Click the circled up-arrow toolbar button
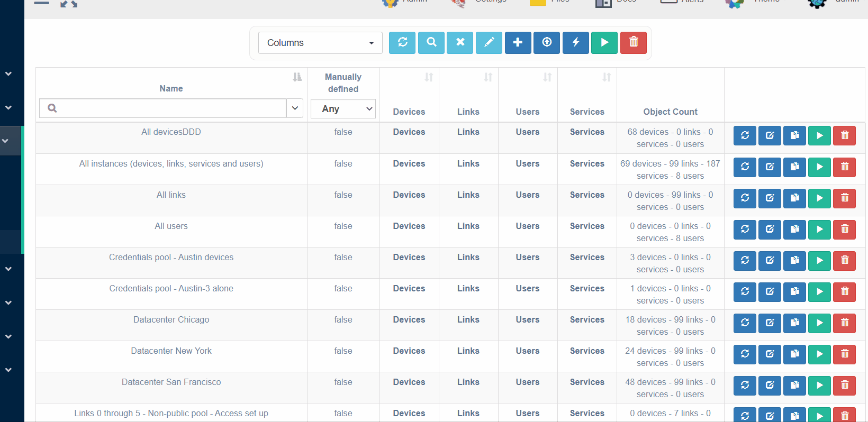 coord(547,42)
